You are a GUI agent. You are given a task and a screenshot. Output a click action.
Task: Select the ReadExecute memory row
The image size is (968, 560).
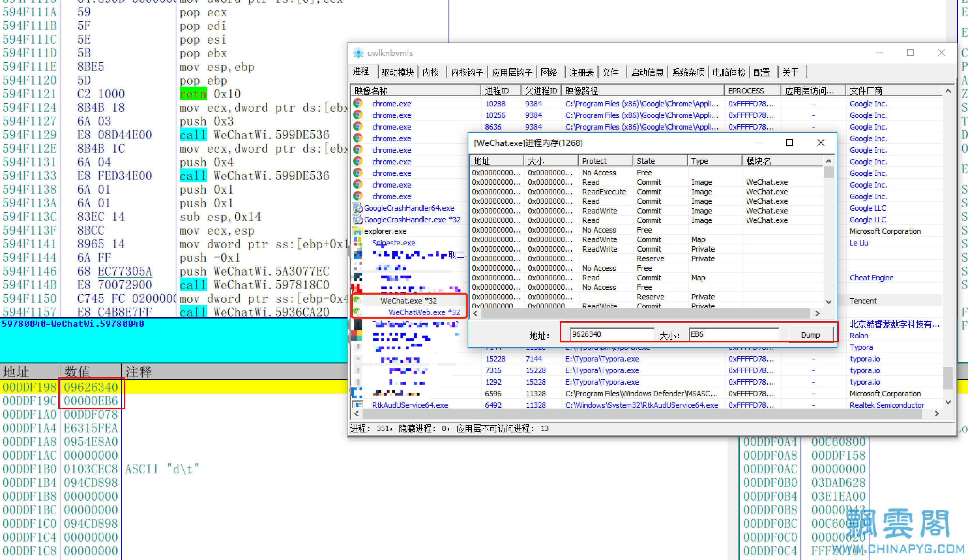[x=646, y=192]
